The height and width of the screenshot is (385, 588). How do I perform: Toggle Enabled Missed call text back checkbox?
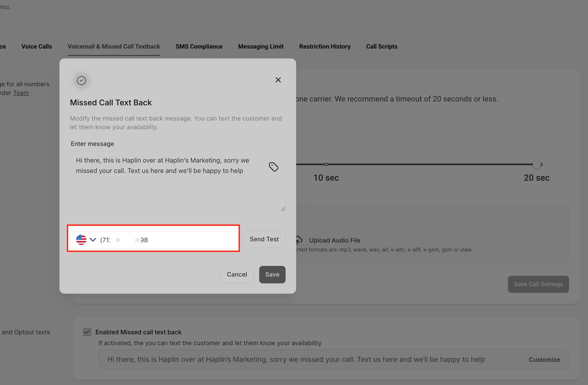[87, 332]
